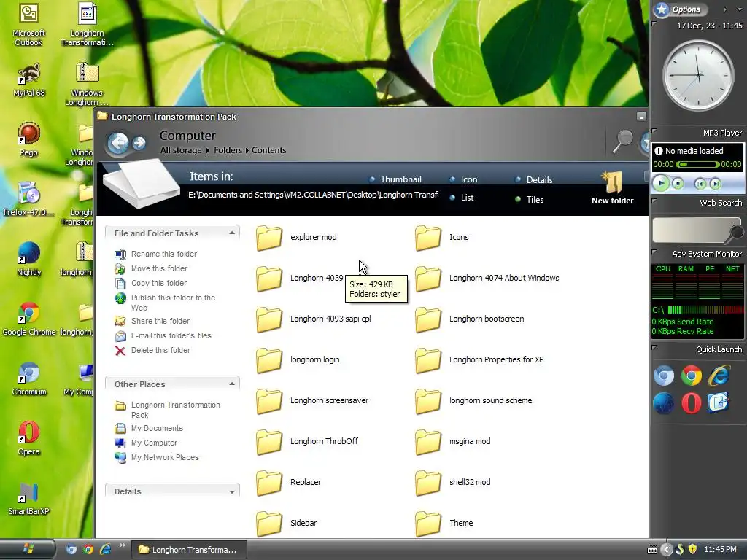Show more taskbar quick launch items chevron
Viewport: 747px width, 560px height.
click(122, 545)
